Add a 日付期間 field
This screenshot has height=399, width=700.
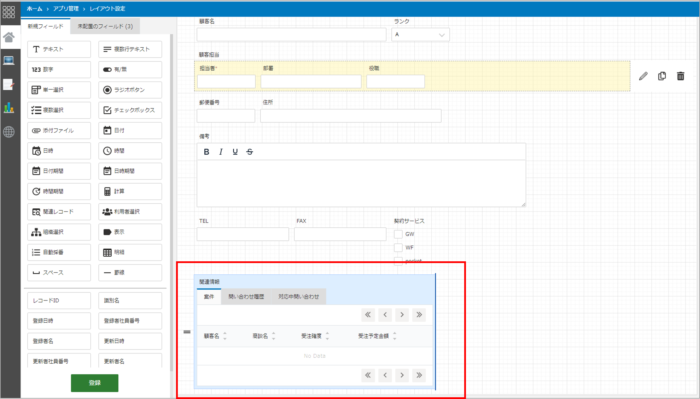click(x=59, y=171)
